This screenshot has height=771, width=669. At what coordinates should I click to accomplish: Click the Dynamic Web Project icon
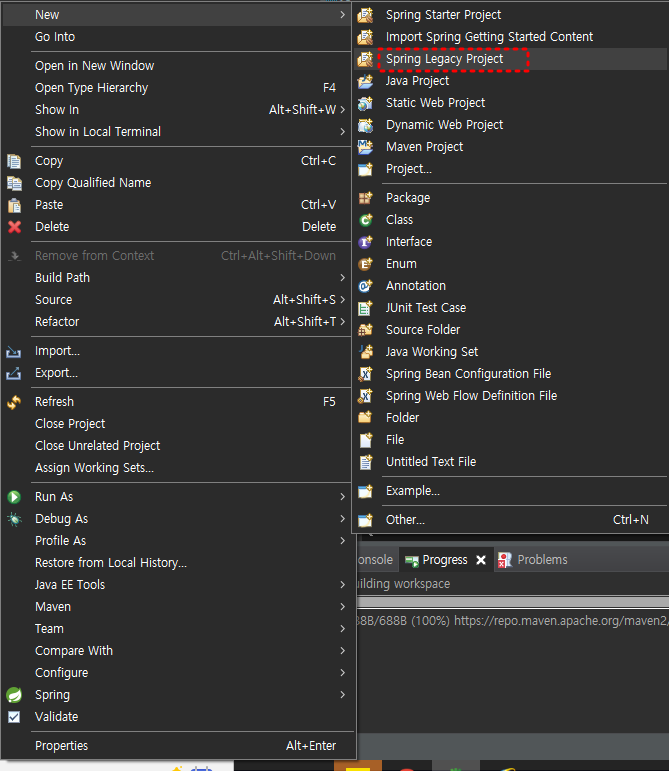pyautogui.click(x=365, y=125)
